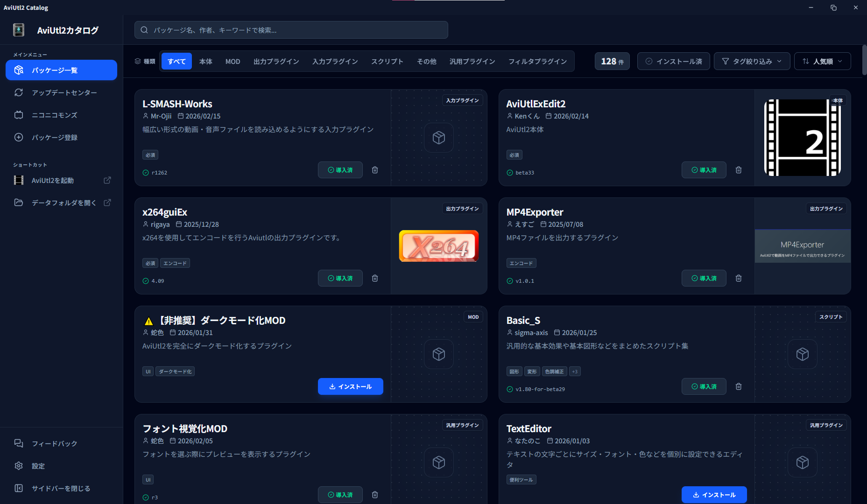Click trash icon for L-SMASH-Works package
The height and width of the screenshot is (504, 867).
(x=375, y=170)
